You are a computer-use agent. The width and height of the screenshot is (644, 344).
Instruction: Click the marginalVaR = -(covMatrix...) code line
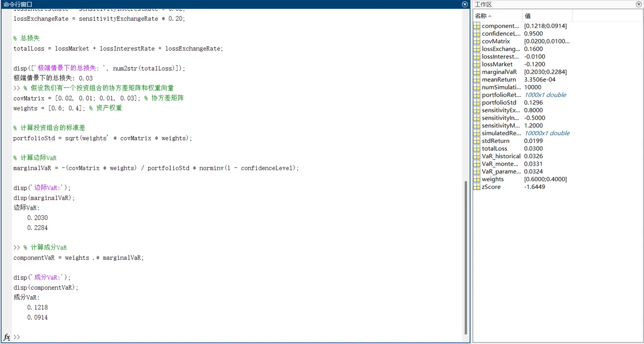pos(156,168)
